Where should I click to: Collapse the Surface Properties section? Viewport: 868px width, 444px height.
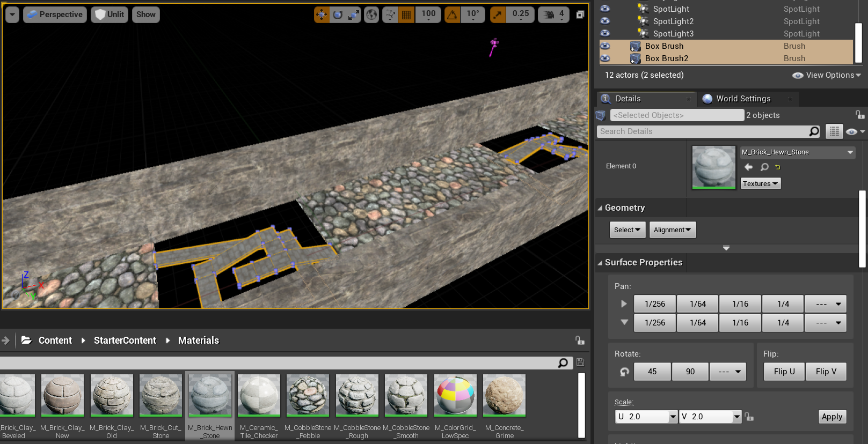click(600, 263)
